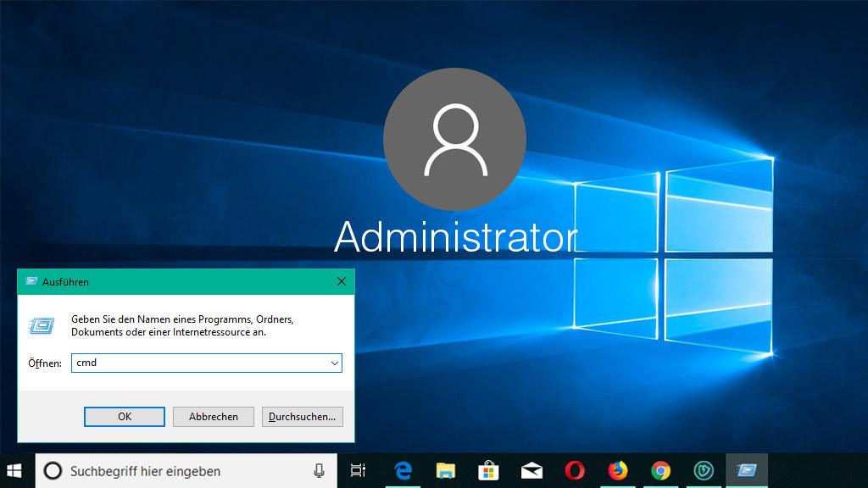This screenshot has height=488, width=868.
Task: Launch Google Chrome from the taskbar
Action: pyautogui.click(x=660, y=471)
